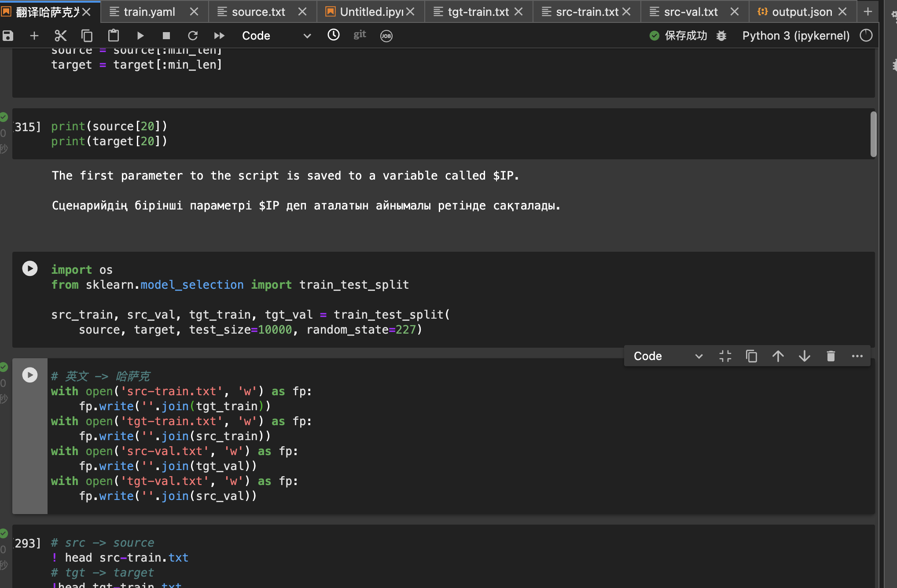Paste cell using the clipboard icon
The image size is (897, 588).
(x=114, y=36)
